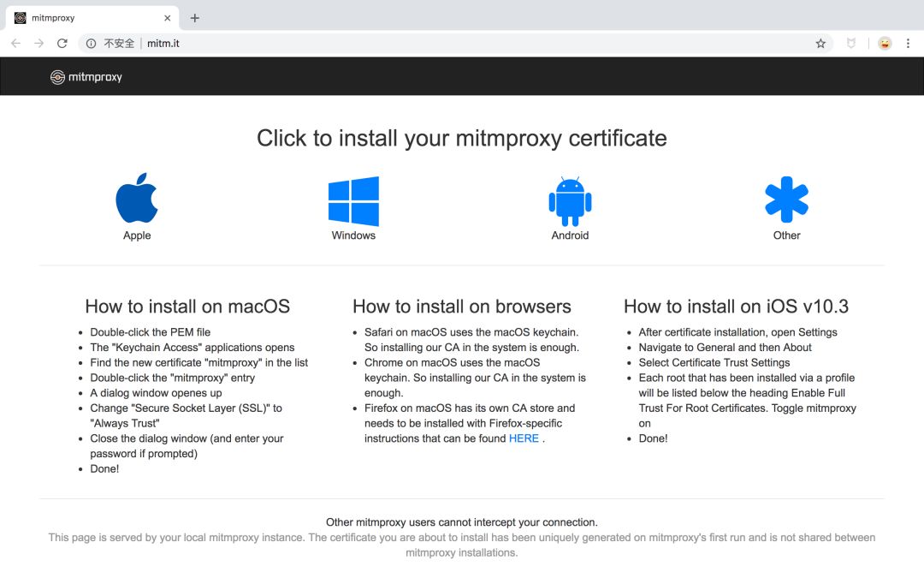Click 'After certificate installation, open Settings' item

tap(737, 332)
